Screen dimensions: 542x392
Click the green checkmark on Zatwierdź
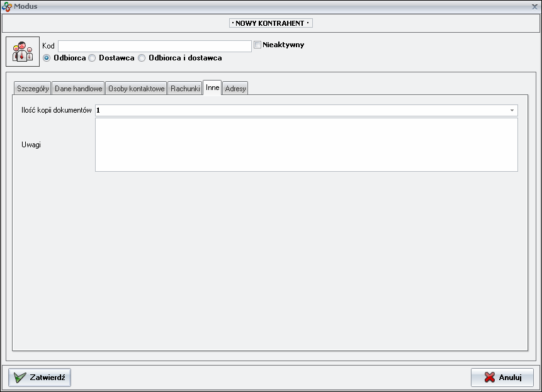tap(20, 378)
